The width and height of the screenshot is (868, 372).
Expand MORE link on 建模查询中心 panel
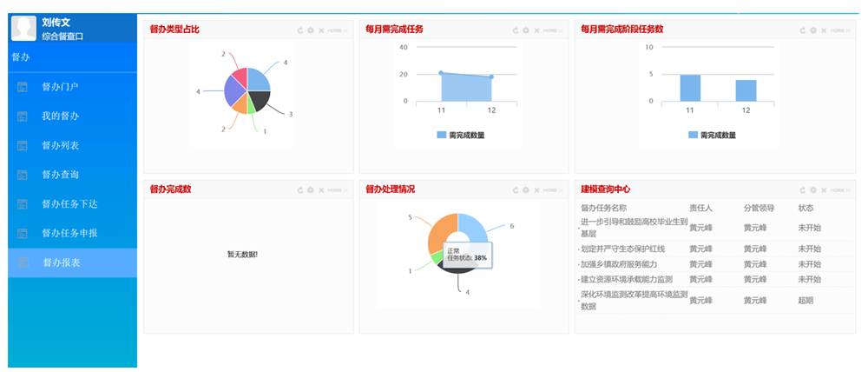[839, 189]
